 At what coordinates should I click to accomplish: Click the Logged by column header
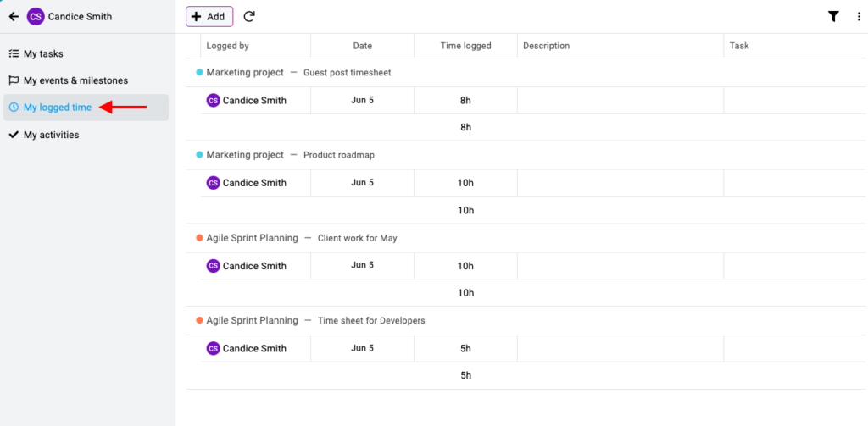(x=228, y=46)
